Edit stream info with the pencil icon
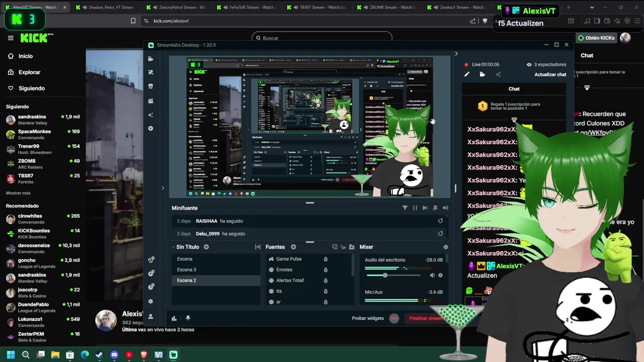644x362 pixels. (x=467, y=74)
